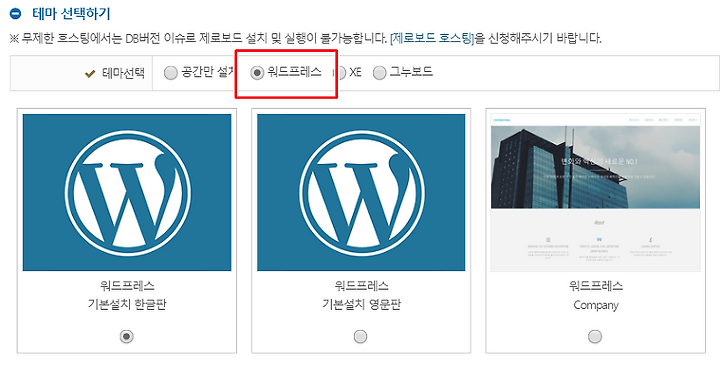Click the Company caption text

[x=596, y=306]
